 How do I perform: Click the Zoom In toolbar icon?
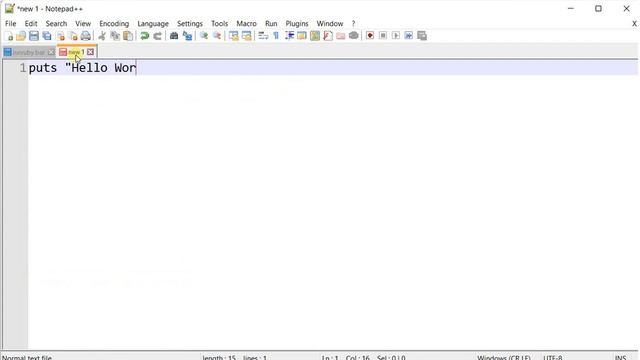(204, 36)
